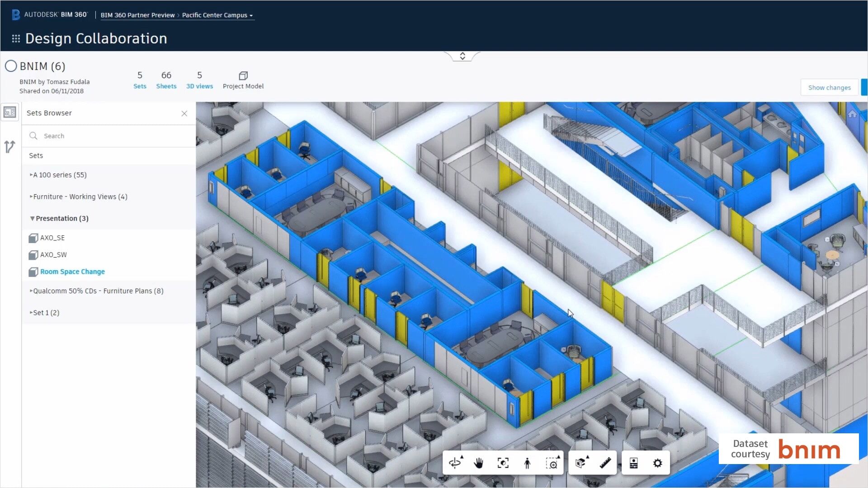Click the timeline collapse handle at top center

462,56
